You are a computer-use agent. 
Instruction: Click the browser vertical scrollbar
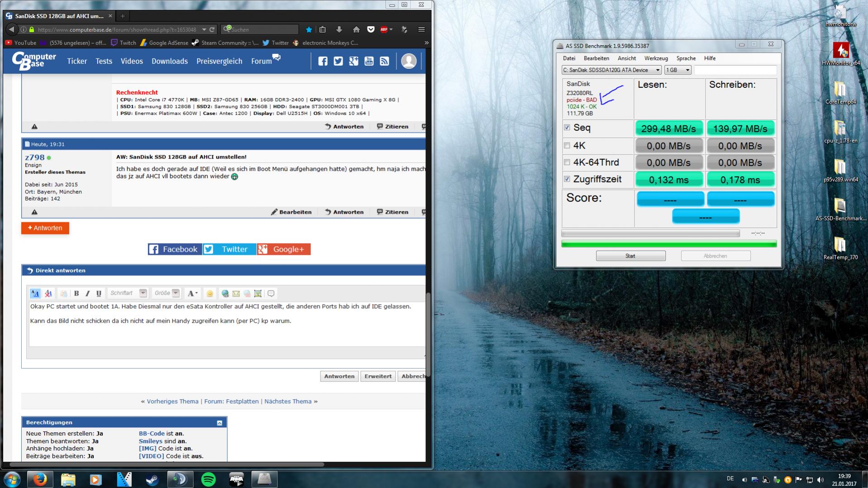[x=428, y=335]
